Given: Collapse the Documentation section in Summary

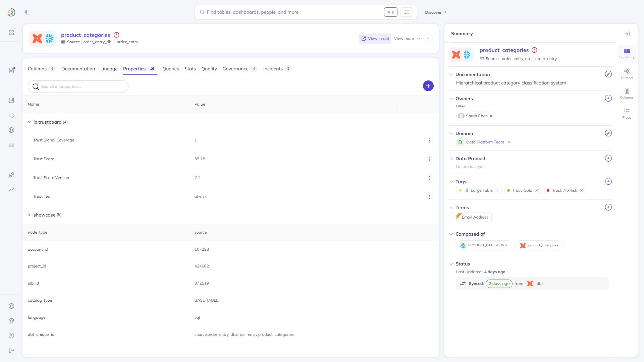Looking at the screenshot, I should 451,74.
